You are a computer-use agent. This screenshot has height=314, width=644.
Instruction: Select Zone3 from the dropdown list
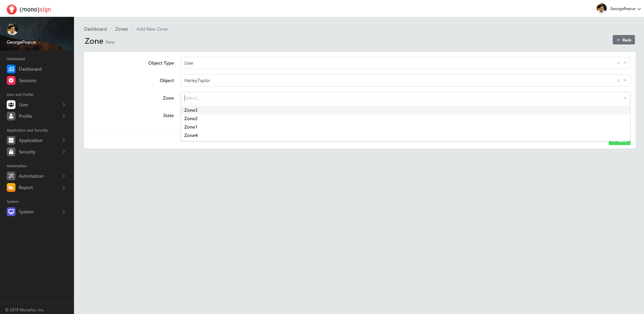point(191,110)
